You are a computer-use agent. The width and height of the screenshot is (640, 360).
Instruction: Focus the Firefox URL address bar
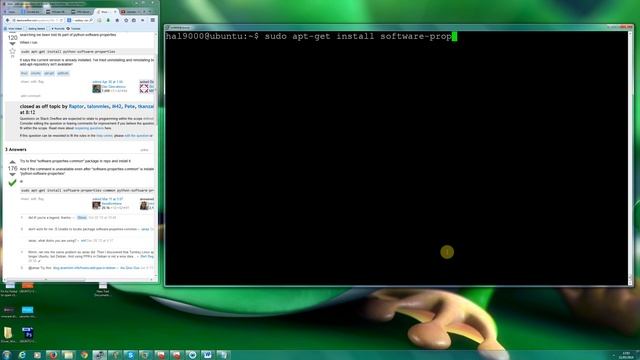pos(38,20)
